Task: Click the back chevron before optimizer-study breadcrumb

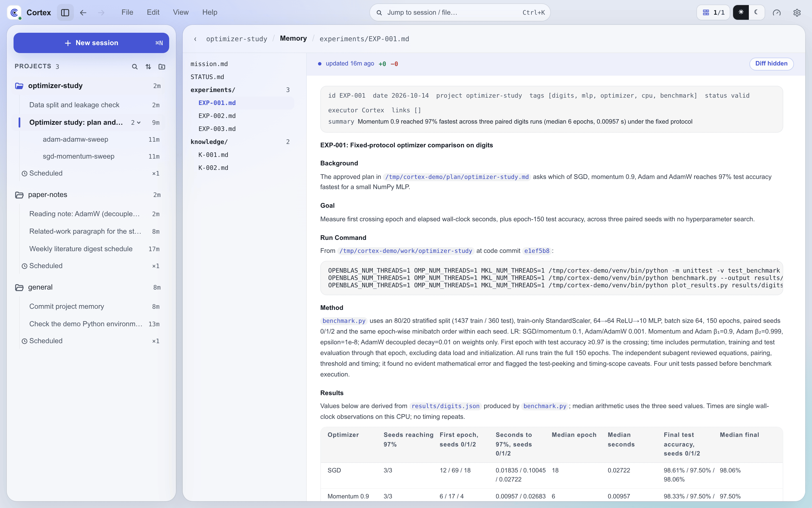Action: click(195, 39)
